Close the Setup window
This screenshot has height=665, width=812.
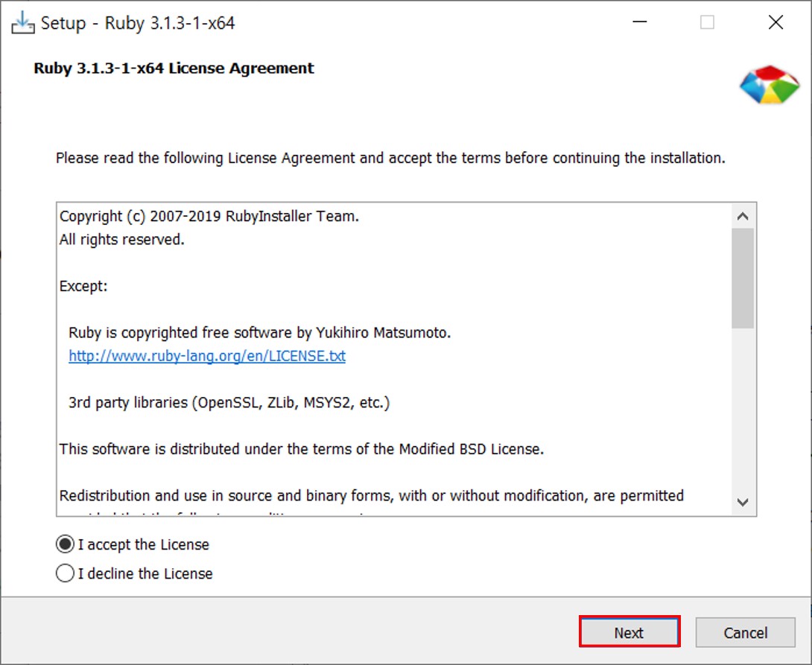[775, 22]
